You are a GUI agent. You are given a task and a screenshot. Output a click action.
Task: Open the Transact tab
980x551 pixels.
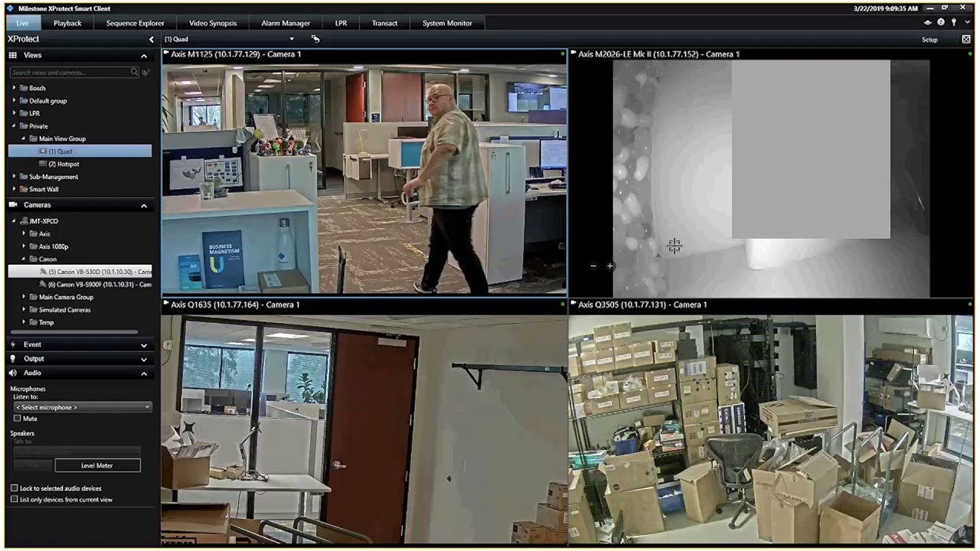[x=384, y=23]
